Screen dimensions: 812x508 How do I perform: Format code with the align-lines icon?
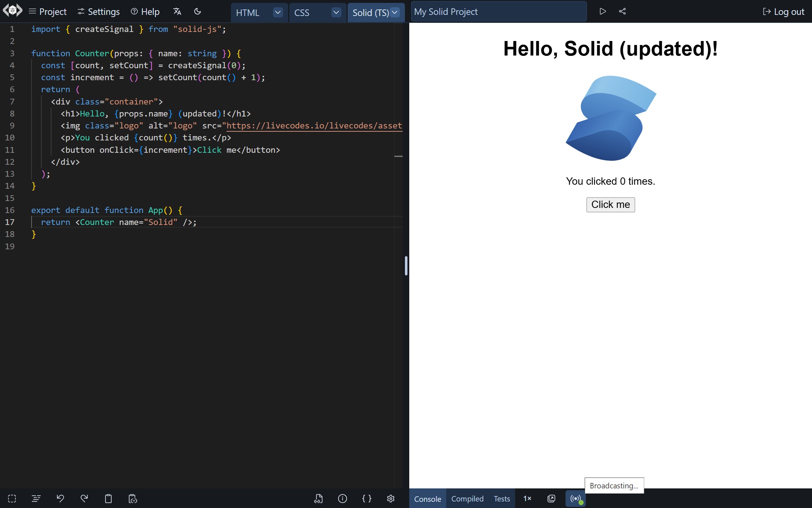(x=36, y=499)
